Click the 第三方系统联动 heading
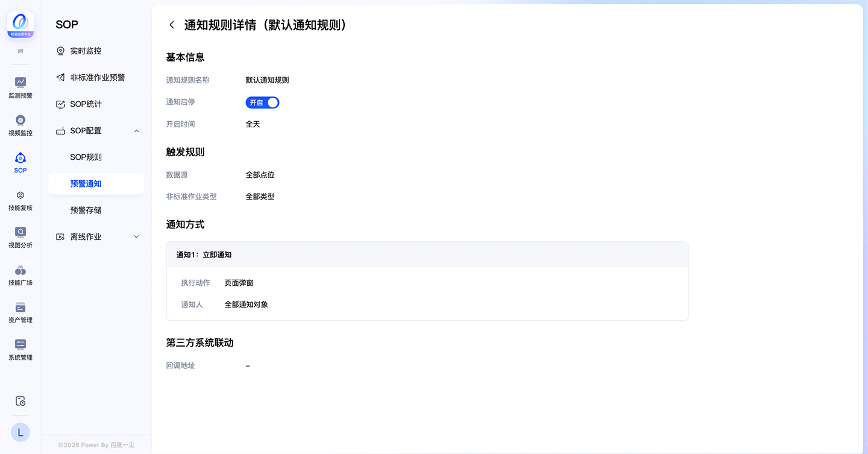The image size is (868, 454). click(200, 342)
